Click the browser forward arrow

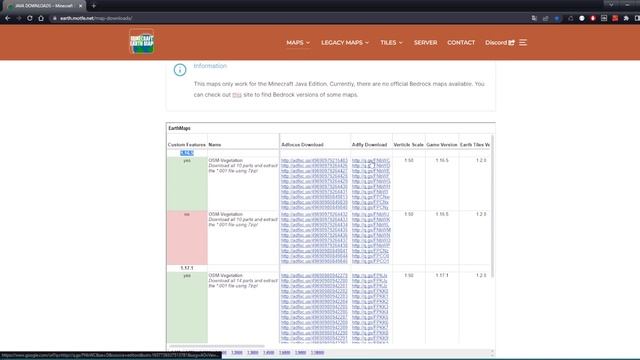point(19,18)
